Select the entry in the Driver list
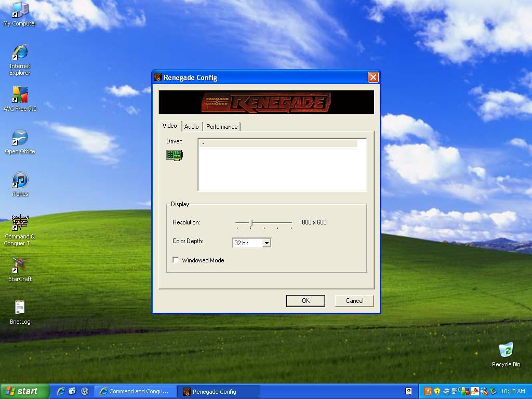Image resolution: width=532 pixels, height=399 pixels. pos(278,143)
